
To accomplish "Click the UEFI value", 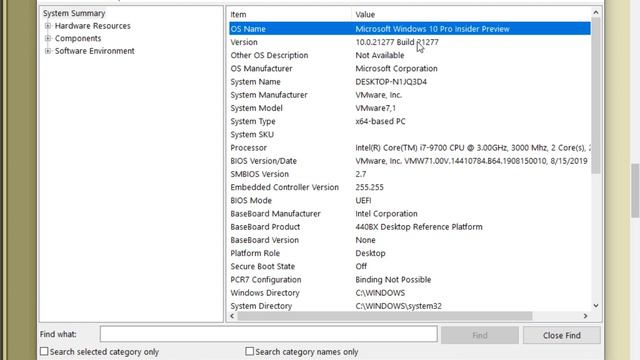I will [x=363, y=200].
